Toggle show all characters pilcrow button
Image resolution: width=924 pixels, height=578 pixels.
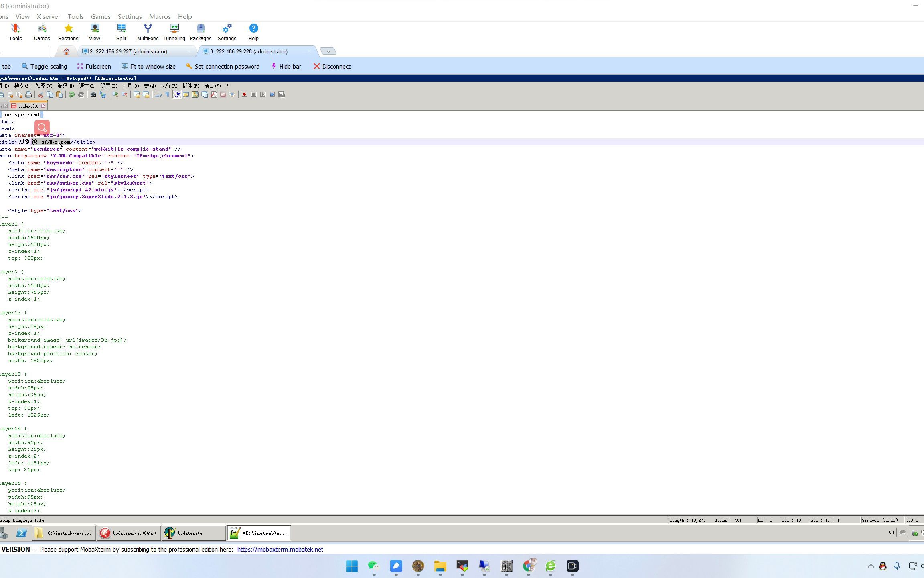[x=167, y=95]
